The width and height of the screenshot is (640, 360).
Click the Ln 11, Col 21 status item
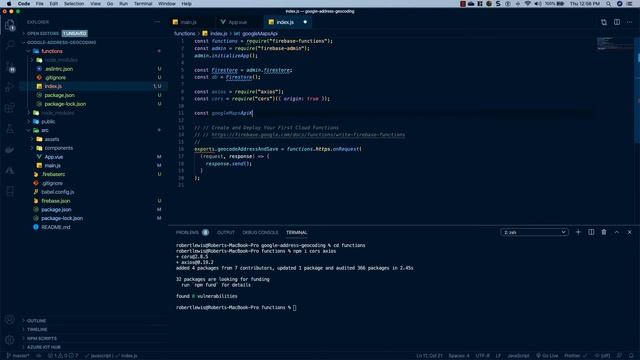click(x=429, y=356)
